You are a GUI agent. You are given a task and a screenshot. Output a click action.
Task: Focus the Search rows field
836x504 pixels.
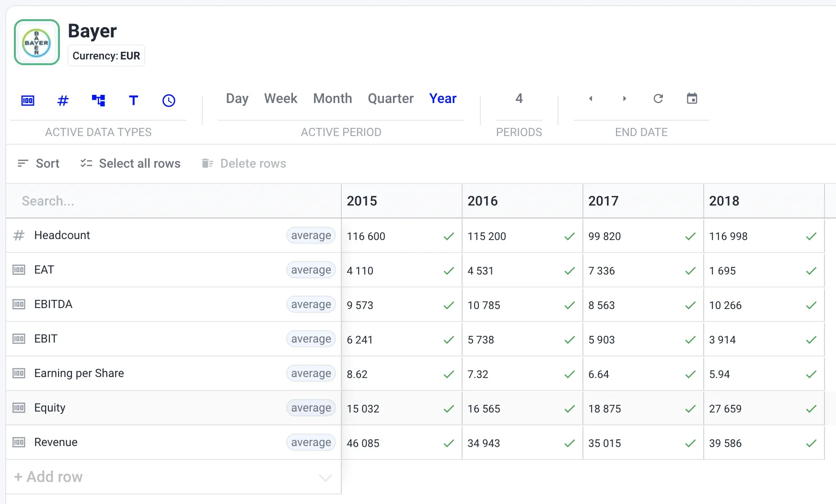click(174, 201)
